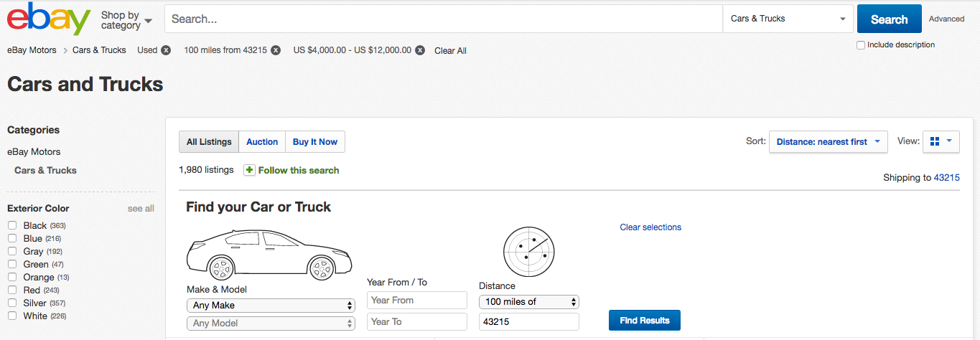Tick the Silver exterior color checkbox

(12, 303)
